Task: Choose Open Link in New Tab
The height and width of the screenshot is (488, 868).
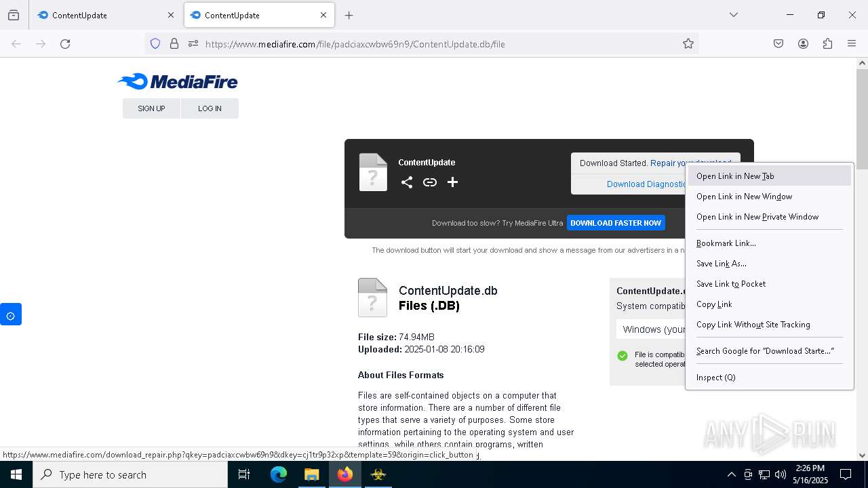Action: 769,176
